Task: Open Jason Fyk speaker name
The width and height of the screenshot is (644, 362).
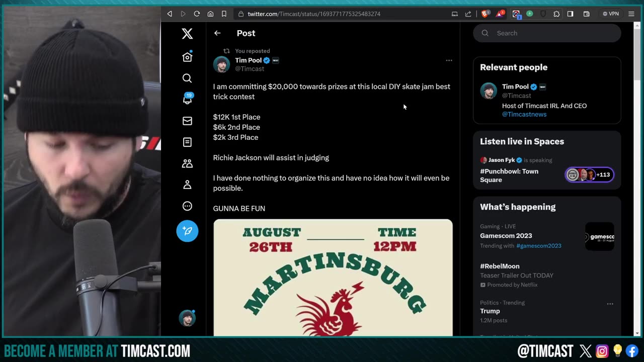Action: pos(502,160)
